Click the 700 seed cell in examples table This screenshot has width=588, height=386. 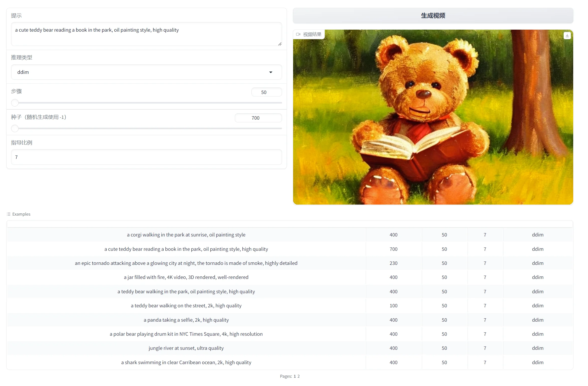click(393, 249)
